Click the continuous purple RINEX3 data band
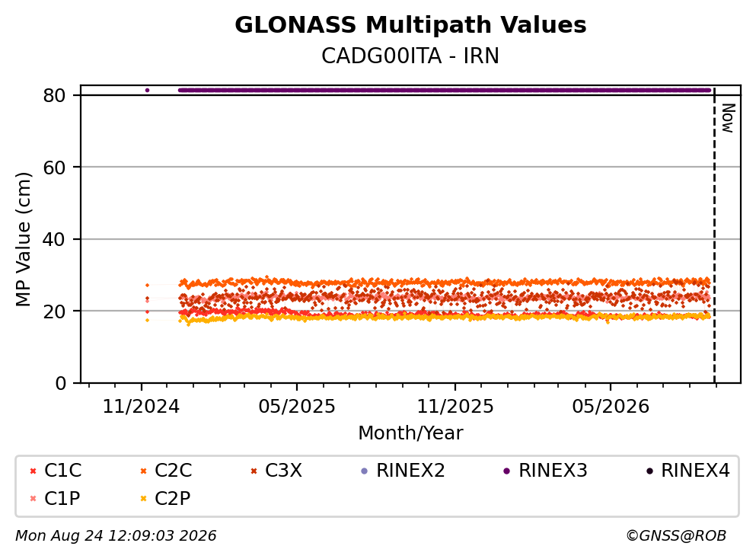The width and height of the screenshot is (756, 559). pos(445,90)
